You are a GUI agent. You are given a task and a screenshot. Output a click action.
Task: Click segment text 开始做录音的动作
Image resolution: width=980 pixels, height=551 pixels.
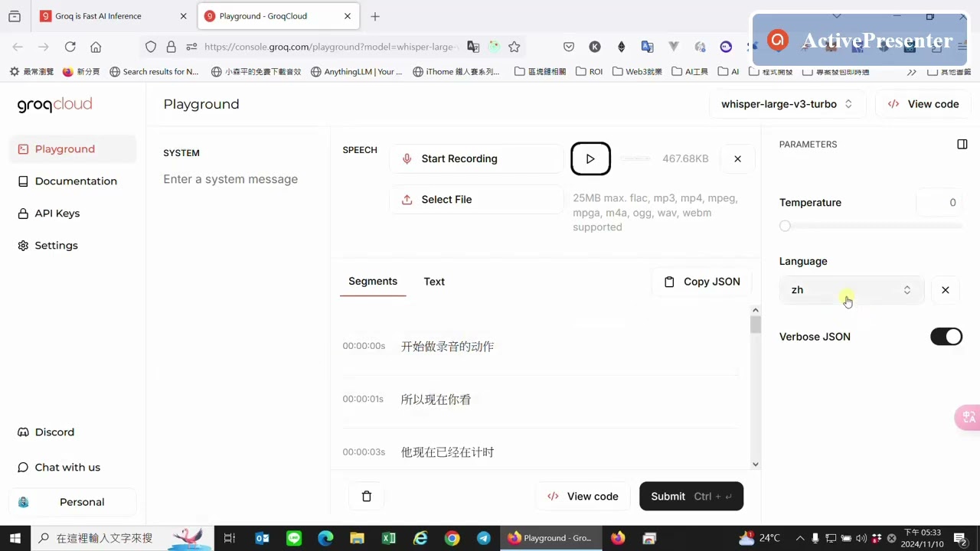coord(447,347)
